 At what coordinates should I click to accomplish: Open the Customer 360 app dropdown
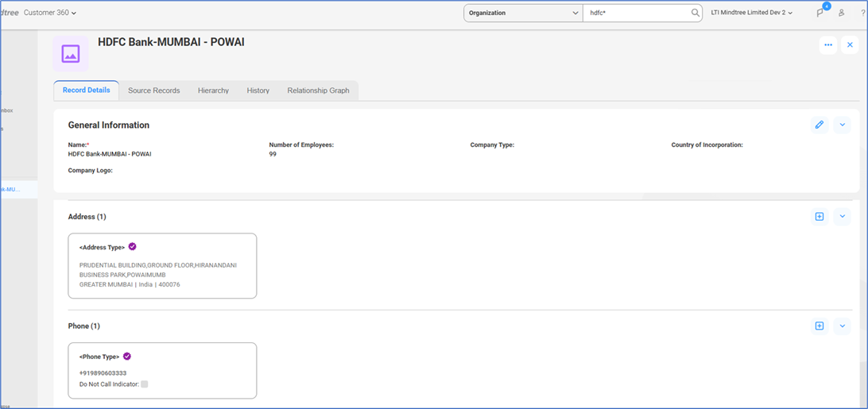tap(50, 13)
